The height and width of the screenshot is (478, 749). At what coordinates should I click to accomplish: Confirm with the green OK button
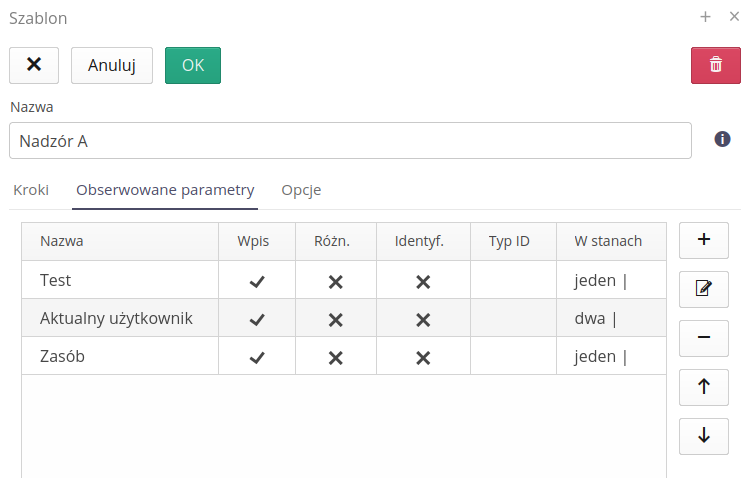193,65
